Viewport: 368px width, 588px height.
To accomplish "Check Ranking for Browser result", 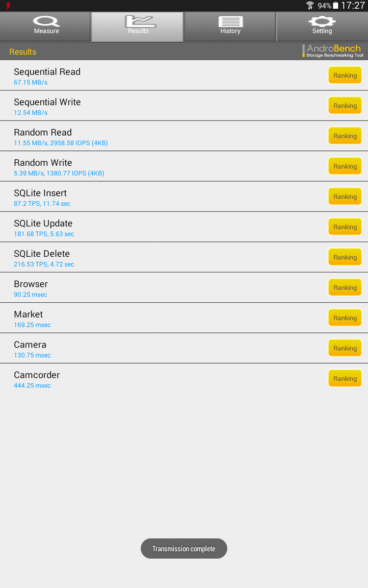I will pyautogui.click(x=345, y=288).
